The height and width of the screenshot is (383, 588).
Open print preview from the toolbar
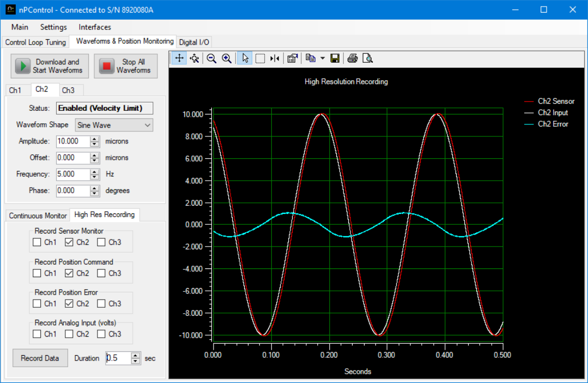point(368,58)
